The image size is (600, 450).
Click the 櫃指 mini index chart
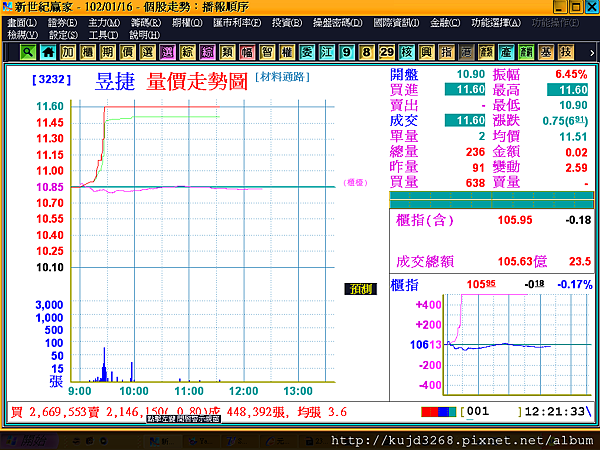click(517, 344)
